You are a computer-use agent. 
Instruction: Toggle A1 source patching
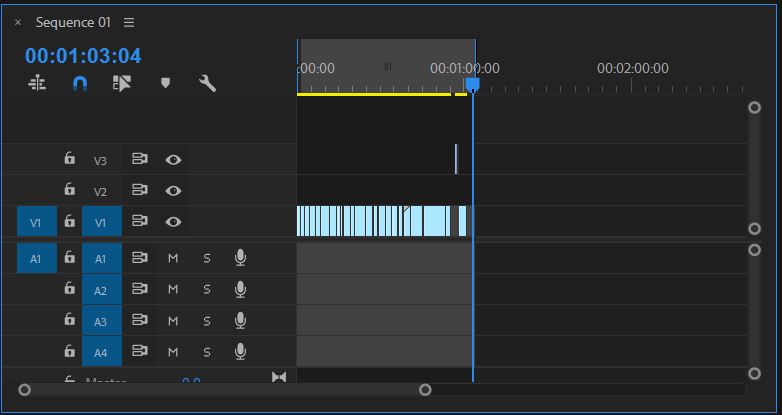point(37,258)
